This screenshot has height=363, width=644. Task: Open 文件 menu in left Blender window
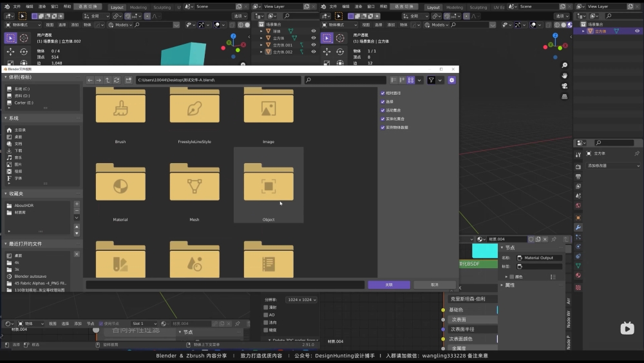pos(17,6)
